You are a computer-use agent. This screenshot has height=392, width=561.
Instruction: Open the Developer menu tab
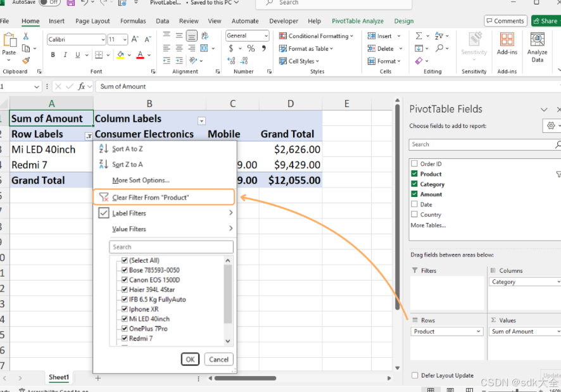click(x=283, y=20)
